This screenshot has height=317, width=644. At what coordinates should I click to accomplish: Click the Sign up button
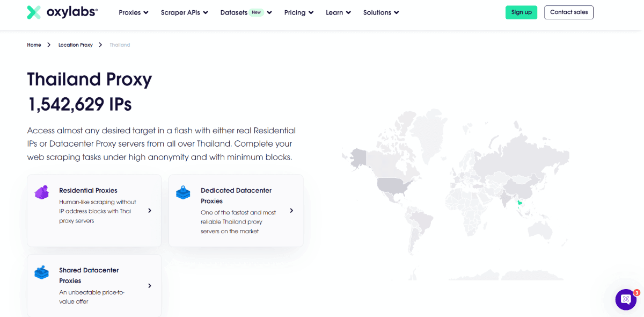[521, 12]
